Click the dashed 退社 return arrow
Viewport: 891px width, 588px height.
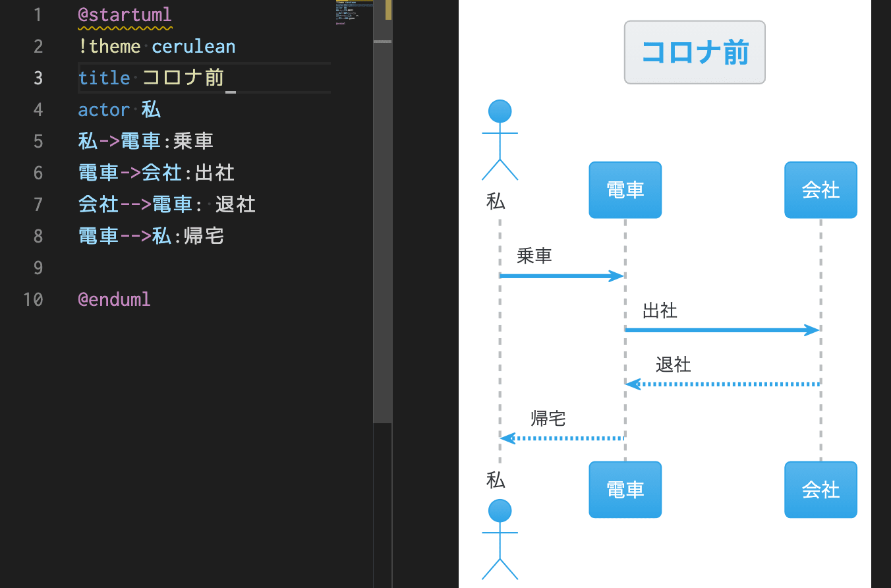722,382
